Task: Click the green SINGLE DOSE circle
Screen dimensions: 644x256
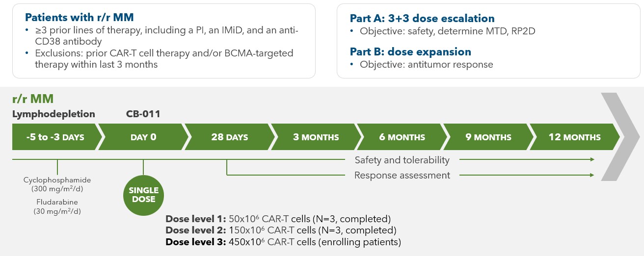Action: [143, 195]
